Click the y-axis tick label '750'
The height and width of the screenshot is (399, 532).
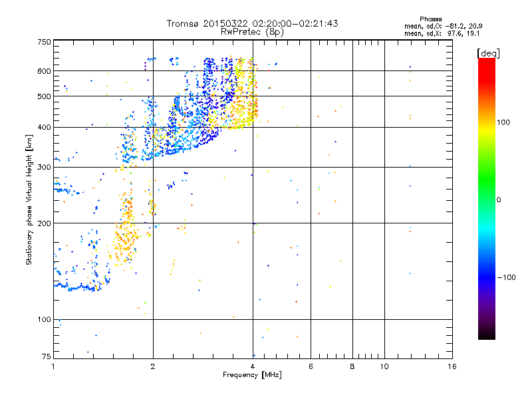click(44, 42)
